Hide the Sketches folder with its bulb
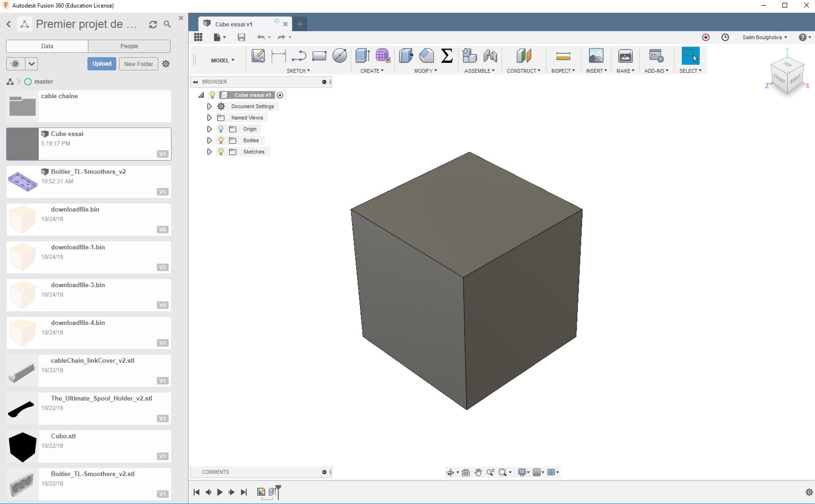The width and height of the screenshot is (815, 504). [221, 151]
